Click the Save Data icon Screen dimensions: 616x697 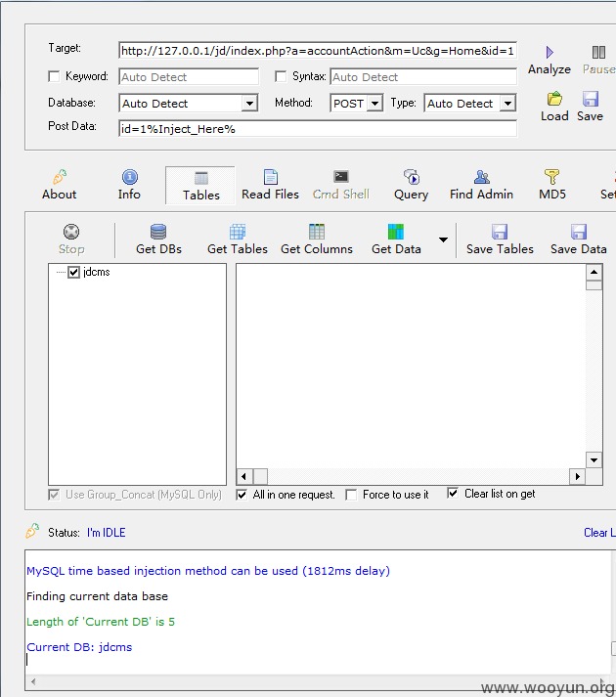click(x=579, y=232)
